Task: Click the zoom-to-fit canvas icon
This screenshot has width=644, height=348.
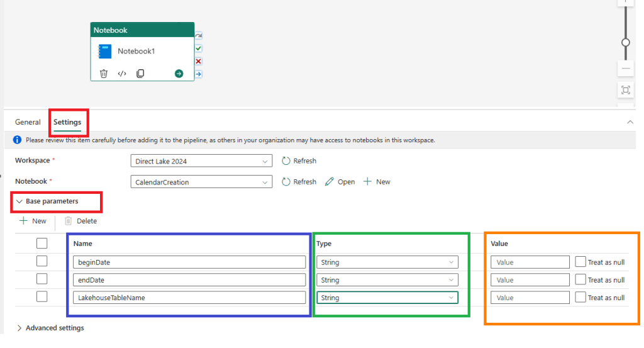Action: [x=625, y=90]
